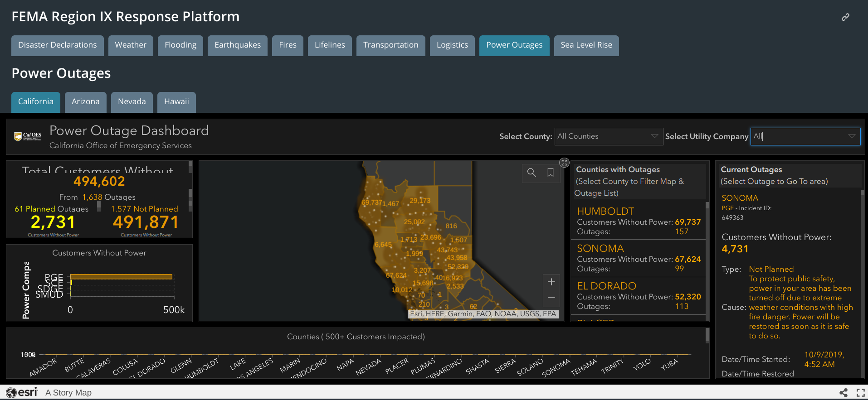868x400 pixels.
Task: Open the Select Utility Company dropdown
Action: point(805,136)
